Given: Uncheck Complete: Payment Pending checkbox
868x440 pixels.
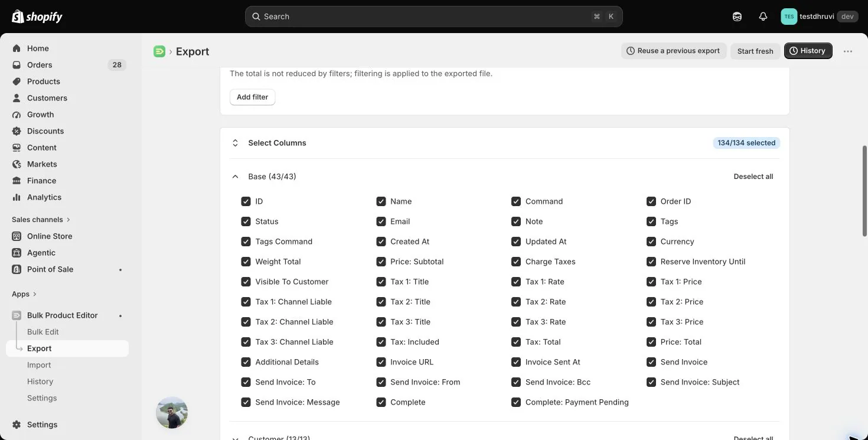Looking at the screenshot, I should click(516, 402).
